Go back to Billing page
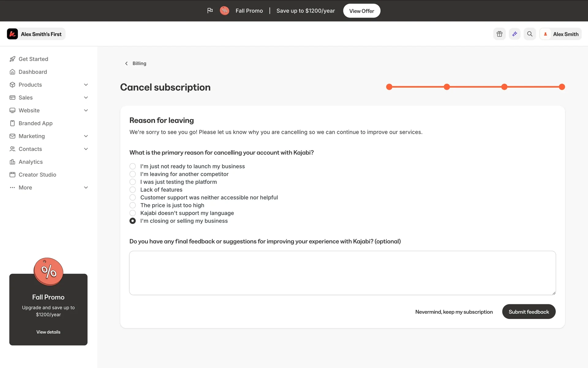 point(136,63)
